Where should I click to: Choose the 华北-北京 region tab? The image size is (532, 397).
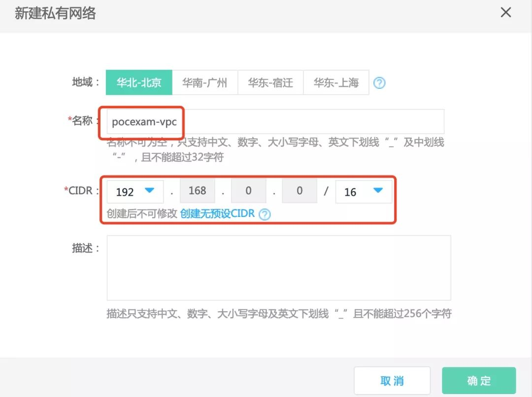coord(139,82)
